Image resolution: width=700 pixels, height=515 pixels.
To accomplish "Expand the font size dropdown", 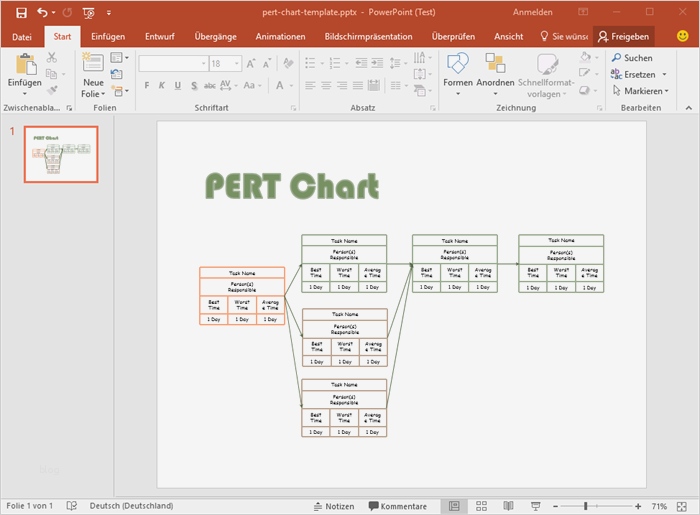I will point(234,63).
